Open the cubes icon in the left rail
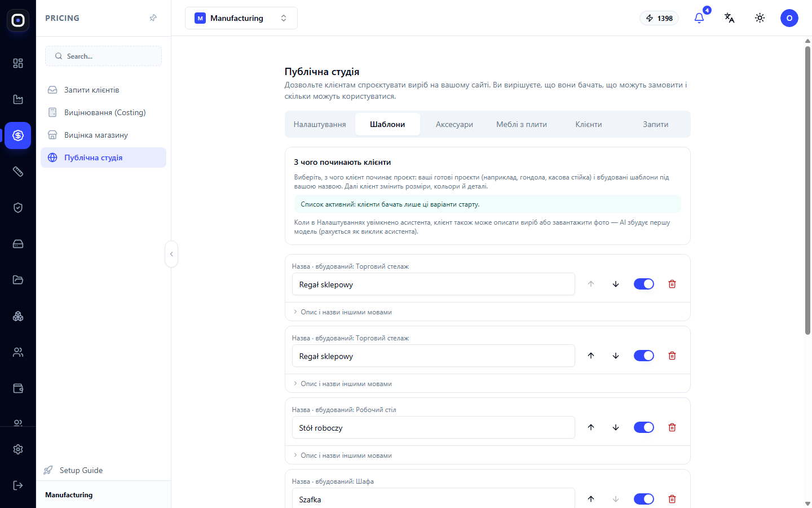The width and height of the screenshot is (812, 508). [x=18, y=316]
